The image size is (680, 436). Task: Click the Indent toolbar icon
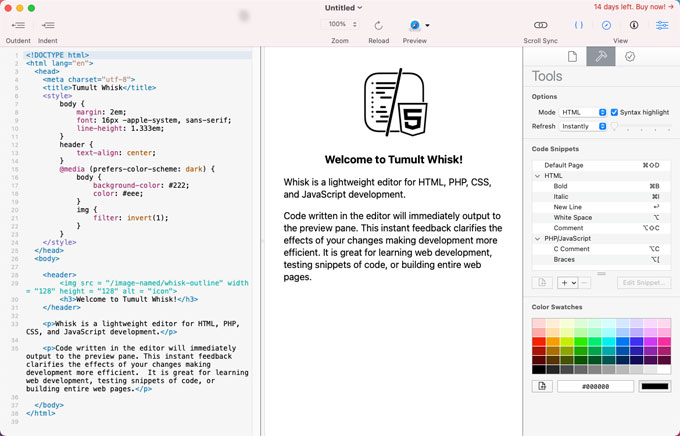(47, 25)
